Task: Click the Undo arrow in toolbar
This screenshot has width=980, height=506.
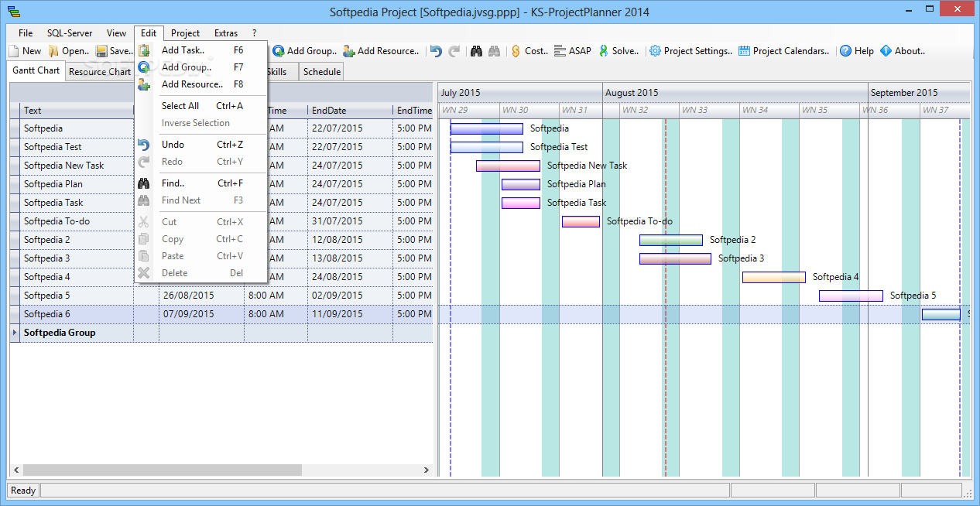Action: [x=437, y=51]
